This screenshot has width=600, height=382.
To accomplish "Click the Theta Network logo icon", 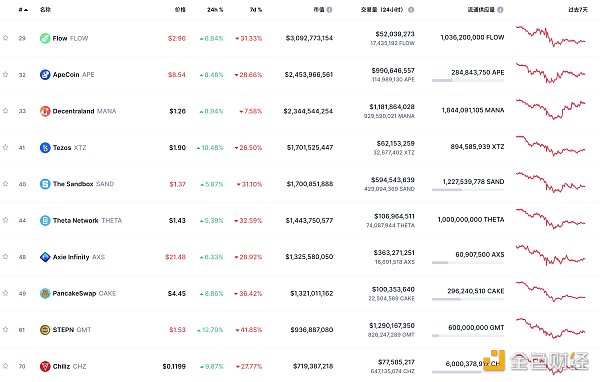I will [45, 220].
